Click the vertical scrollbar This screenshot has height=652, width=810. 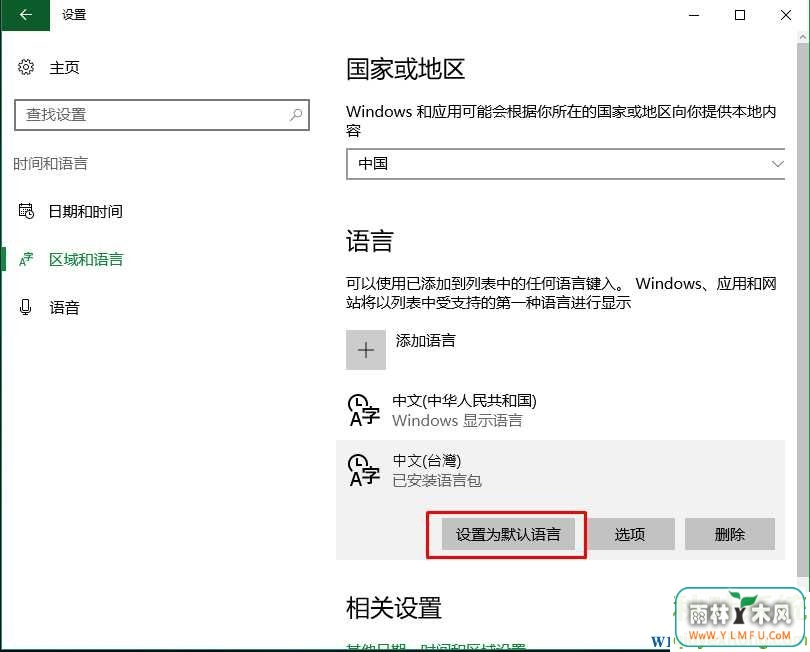803,310
